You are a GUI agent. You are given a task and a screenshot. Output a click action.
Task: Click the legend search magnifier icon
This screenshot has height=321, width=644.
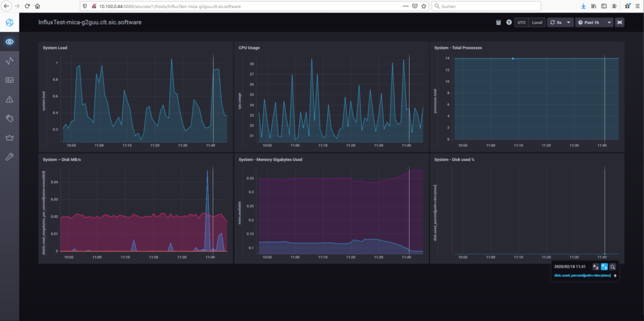tap(612, 267)
